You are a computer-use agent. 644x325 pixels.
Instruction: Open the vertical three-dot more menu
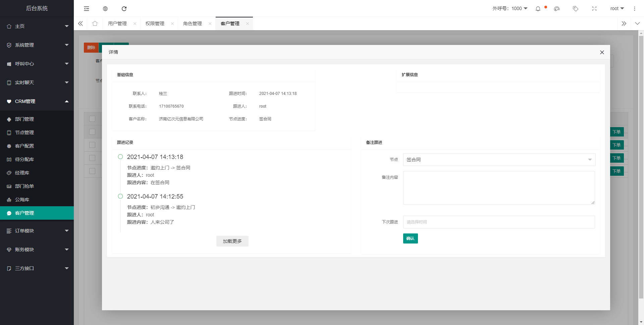635,9
